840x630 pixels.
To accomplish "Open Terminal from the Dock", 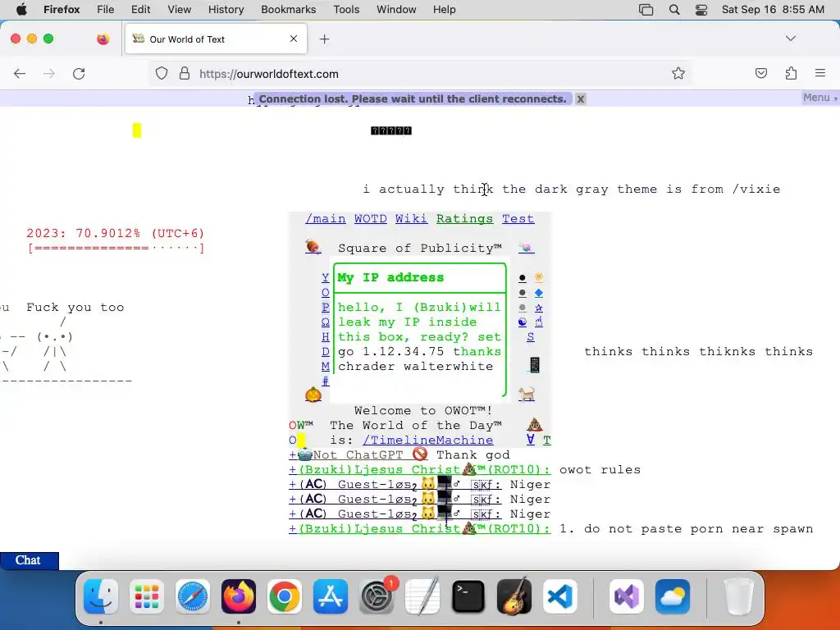I will pyautogui.click(x=468, y=596).
